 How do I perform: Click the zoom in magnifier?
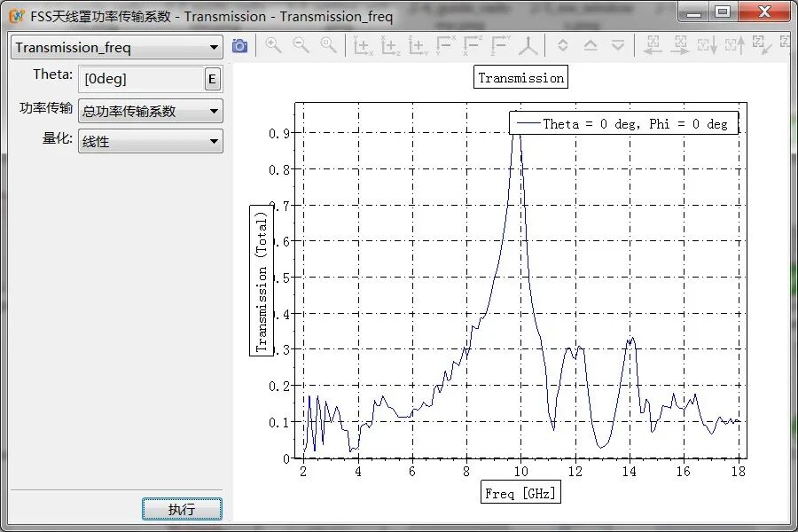point(273,46)
